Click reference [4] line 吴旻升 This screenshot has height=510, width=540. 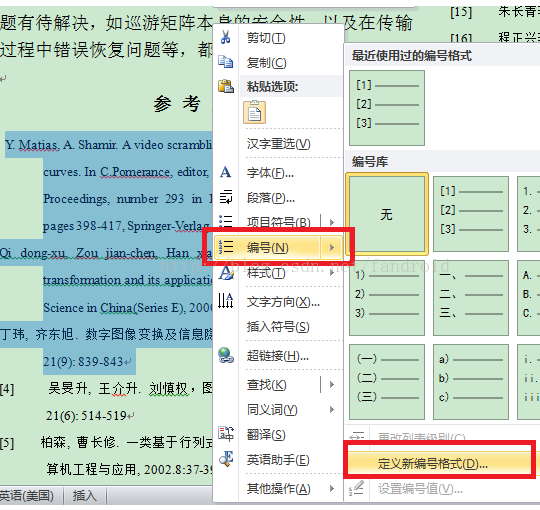pos(106,388)
